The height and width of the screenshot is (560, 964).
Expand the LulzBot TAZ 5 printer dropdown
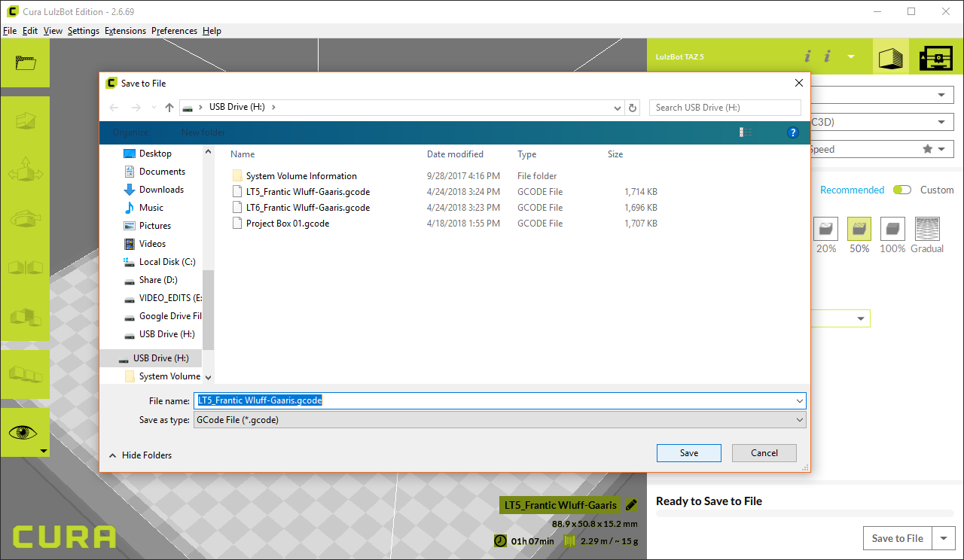click(x=851, y=56)
